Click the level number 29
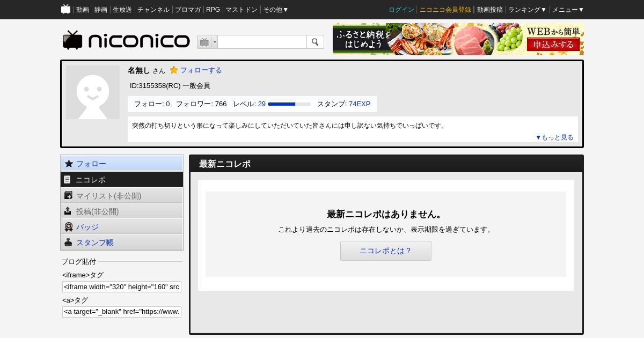Viewport: 644px width, 338px height. [262, 104]
